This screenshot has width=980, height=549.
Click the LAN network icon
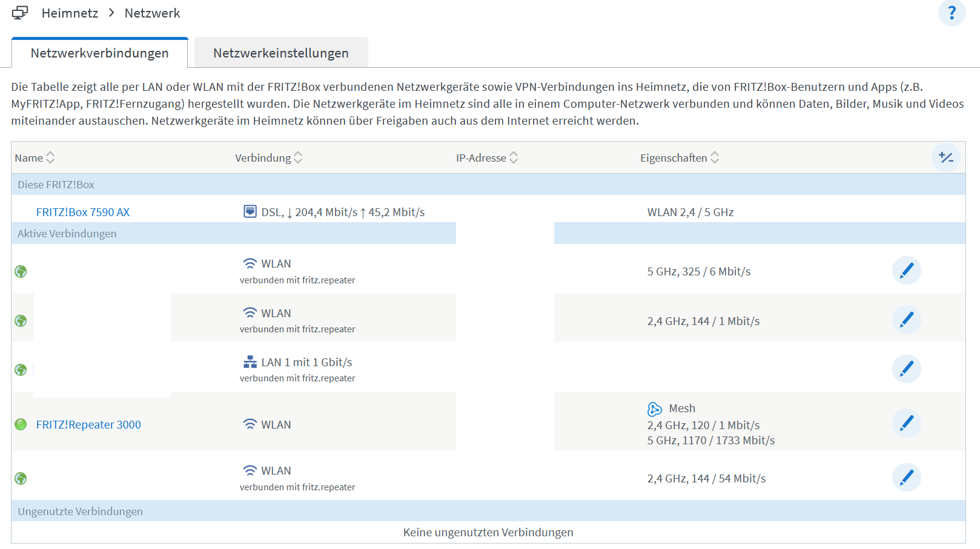coord(250,362)
